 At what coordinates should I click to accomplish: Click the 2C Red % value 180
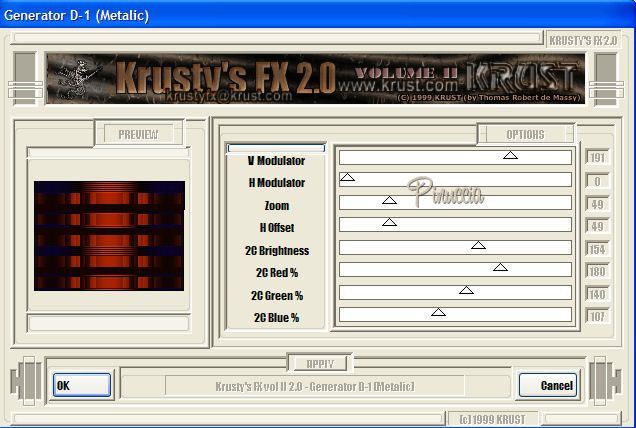point(597,271)
